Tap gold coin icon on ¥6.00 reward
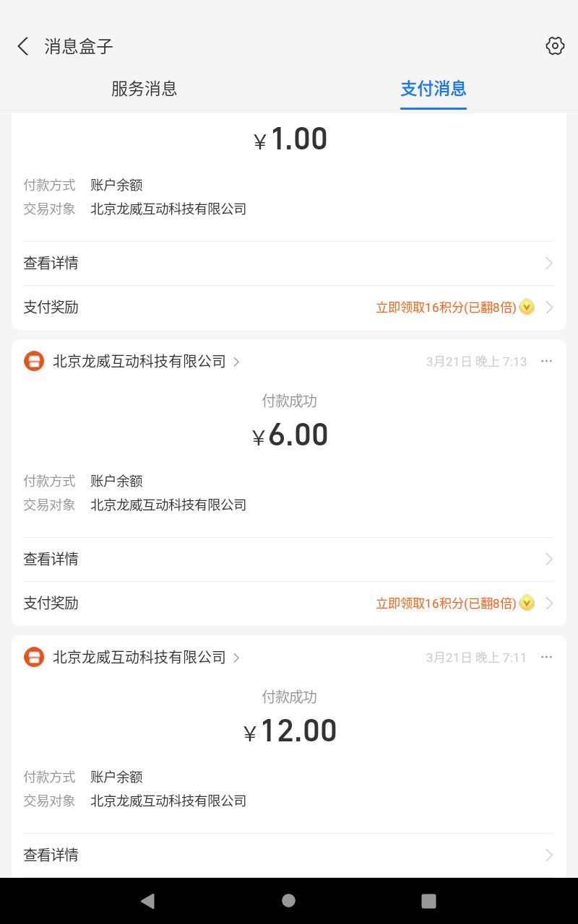The width and height of the screenshot is (578, 924). [x=527, y=603]
